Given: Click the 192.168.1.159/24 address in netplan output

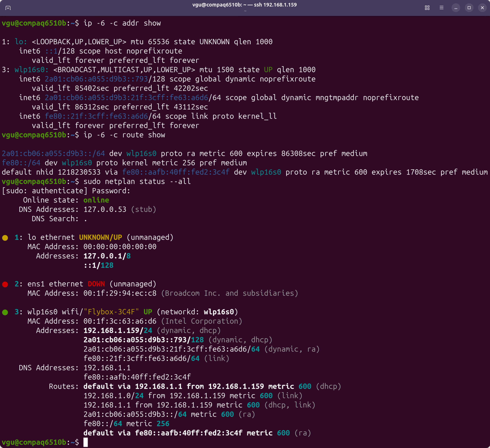Looking at the screenshot, I should 118,331.
